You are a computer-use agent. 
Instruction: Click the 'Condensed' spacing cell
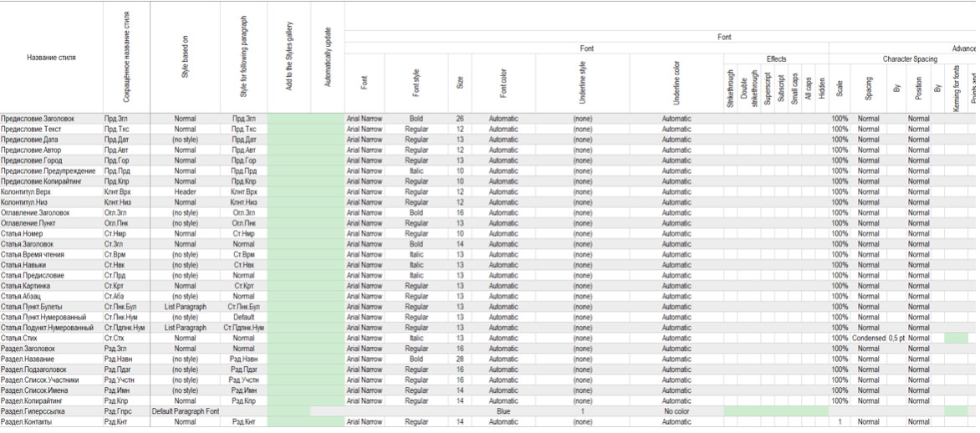pyautogui.click(x=868, y=338)
